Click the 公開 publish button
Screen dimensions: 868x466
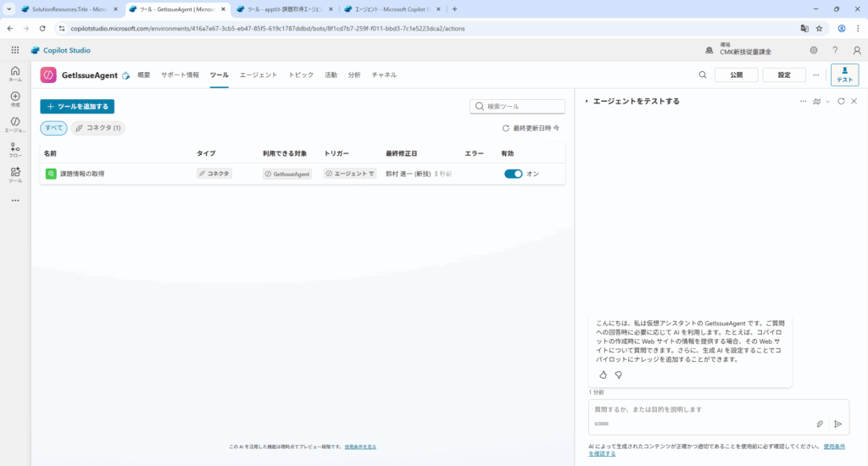point(736,75)
